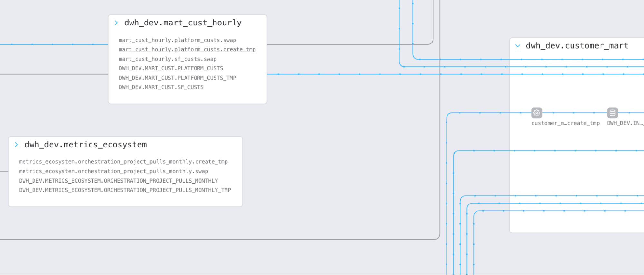The image size is (644, 275).
Task: Click the database icon for DWH_DEV.IN dataset
Action: click(612, 113)
